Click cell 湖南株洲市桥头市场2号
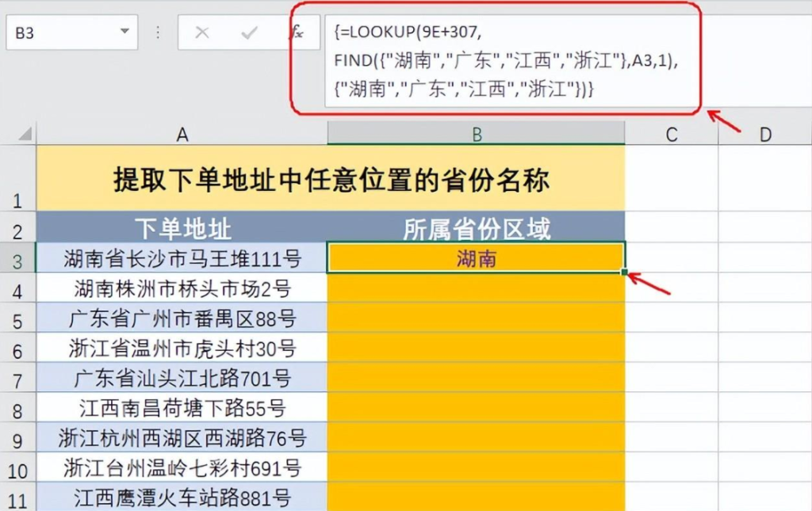 click(182, 288)
